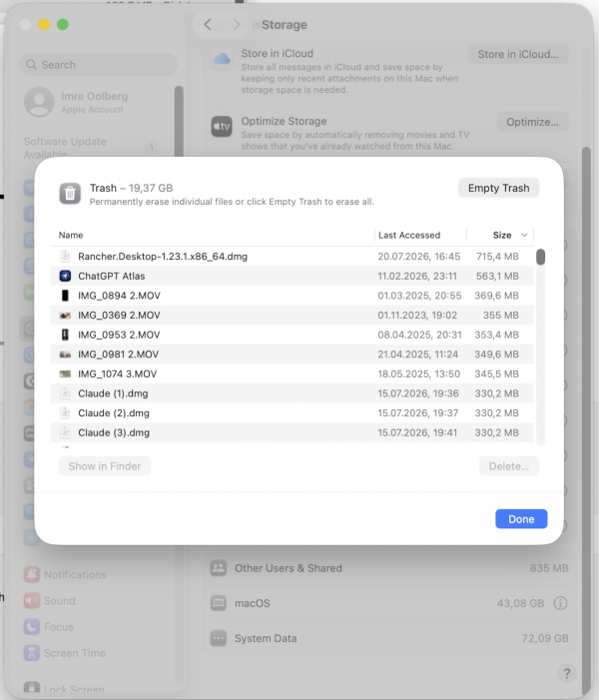
Task: Select the IMG_0981 2.MOV file
Action: (x=293, y=354)
